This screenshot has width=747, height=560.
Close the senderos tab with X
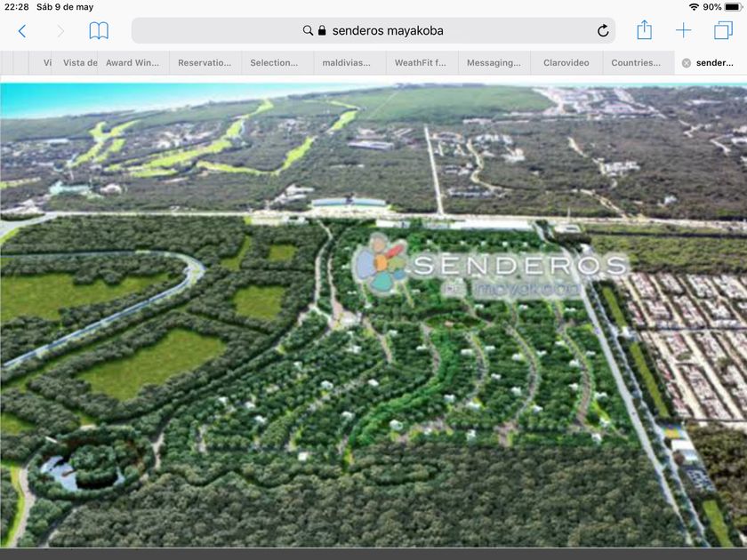[x=686, y=63]
